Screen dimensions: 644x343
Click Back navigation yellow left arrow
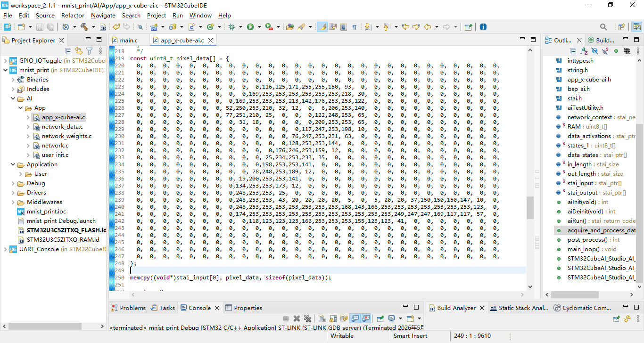coord(428,27)
